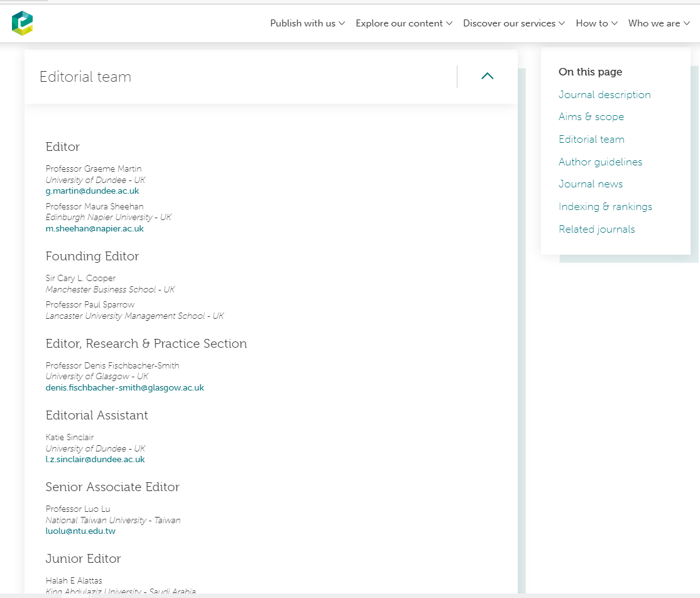Click National Taiwan University - Taiwan text
Screen dimensions: 700x598
[x=113, y=520]
